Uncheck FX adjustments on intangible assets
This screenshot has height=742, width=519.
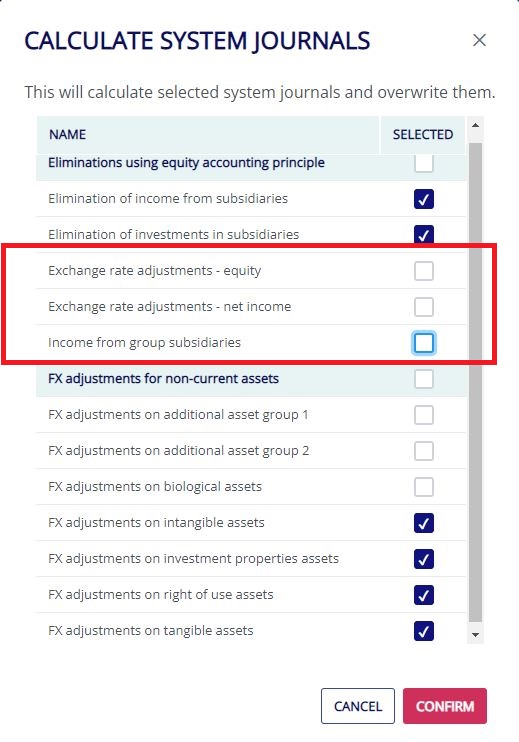[x=423, y=523]
